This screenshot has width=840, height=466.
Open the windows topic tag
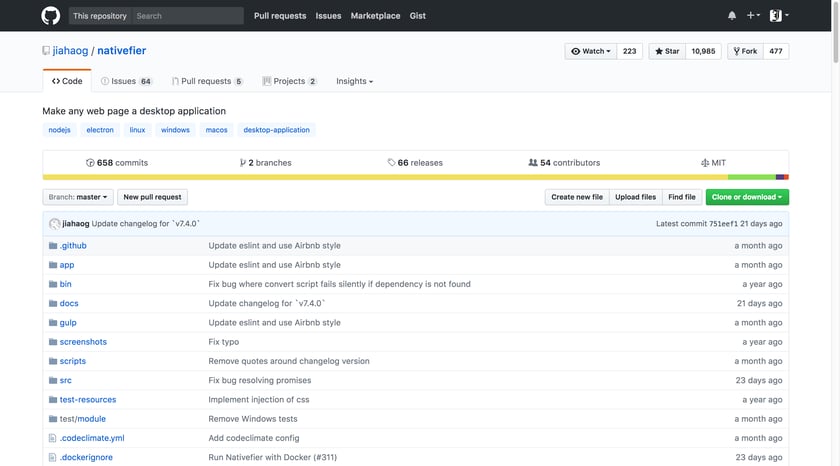pyautogui.click(x=175, y=130)
